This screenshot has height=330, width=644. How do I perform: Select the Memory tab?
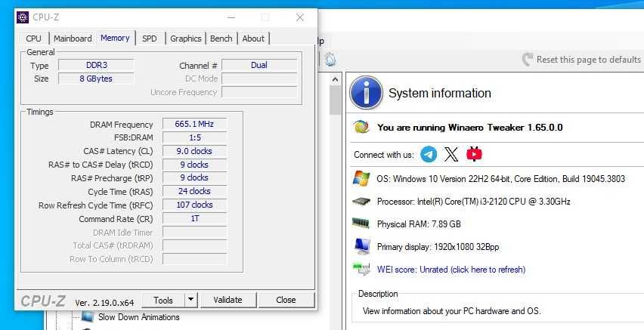click(x=115, y=38)
